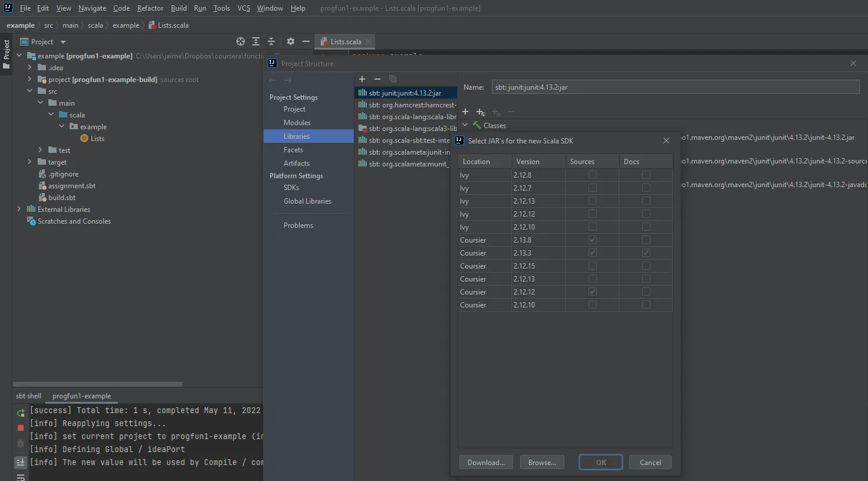Click the Project panel horizontal scrollbar

[x=97, y=384]
